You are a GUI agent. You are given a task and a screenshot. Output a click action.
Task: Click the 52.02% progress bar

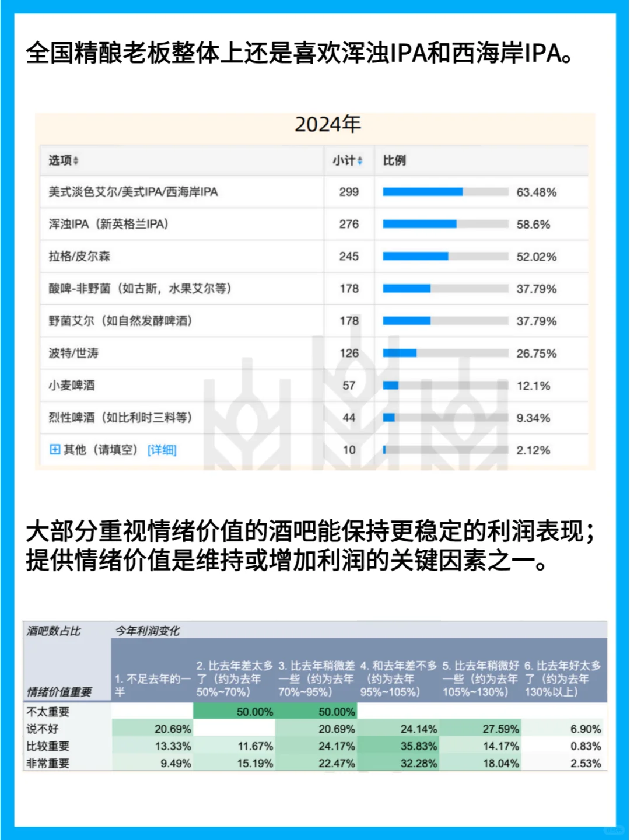pos(446,256)
